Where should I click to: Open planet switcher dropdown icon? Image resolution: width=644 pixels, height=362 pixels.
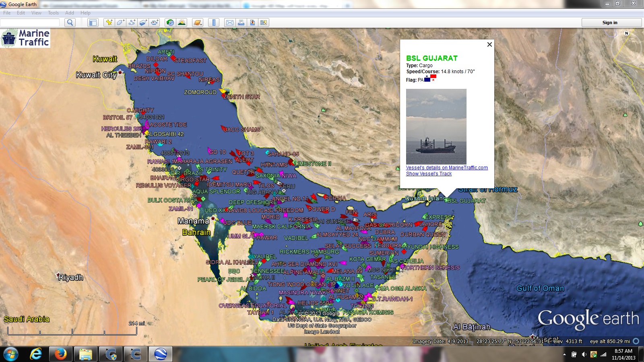[x=198, y=23]
